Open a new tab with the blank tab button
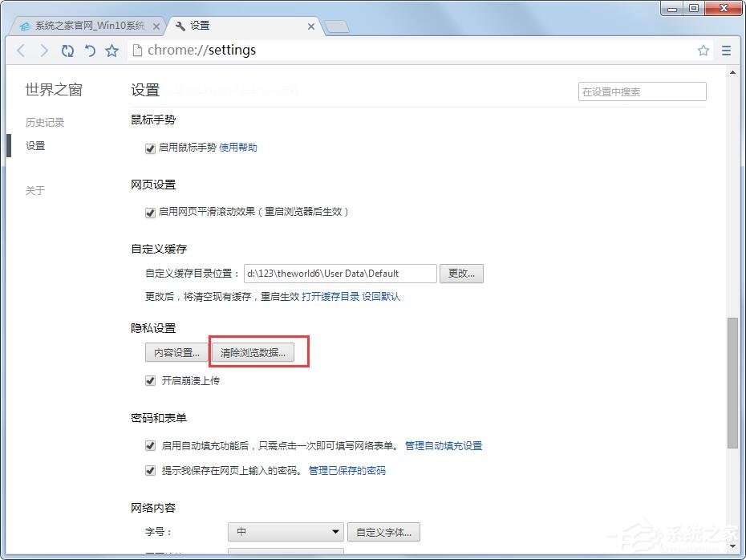 (x=336, y=25)
